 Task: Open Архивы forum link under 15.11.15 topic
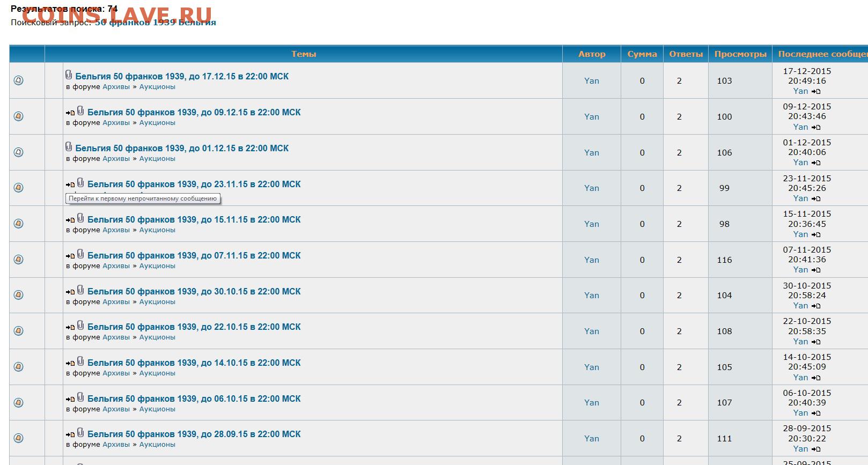click(x=116, y=230)
